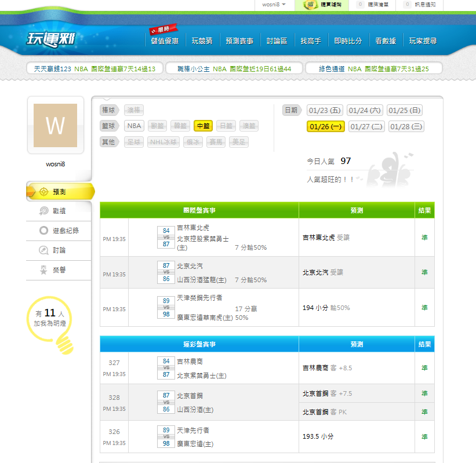The height and width of the screenshot is (463, 476).
Task: Open the 天天贏錢123 NBA streak link
Action: click(94, 69)
